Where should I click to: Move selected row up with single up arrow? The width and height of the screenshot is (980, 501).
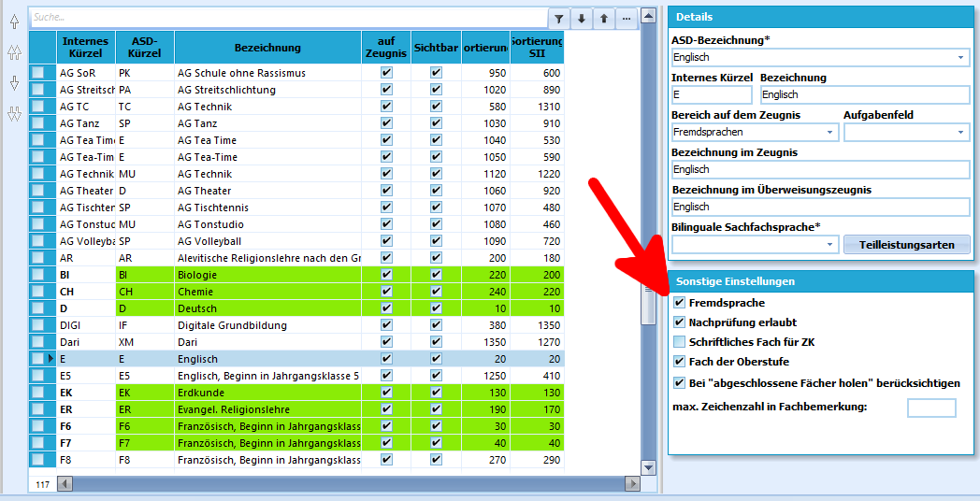click(x=14, y=21)
